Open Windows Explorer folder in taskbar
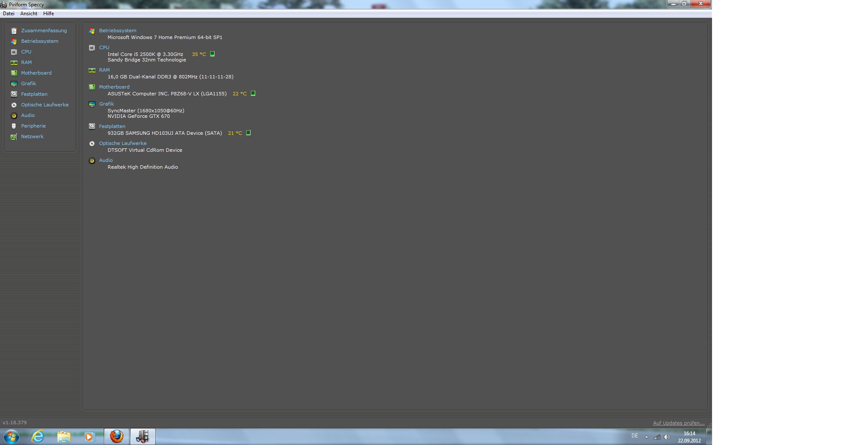The width and height of the screenshot is (868, 445). click(64, 437)
